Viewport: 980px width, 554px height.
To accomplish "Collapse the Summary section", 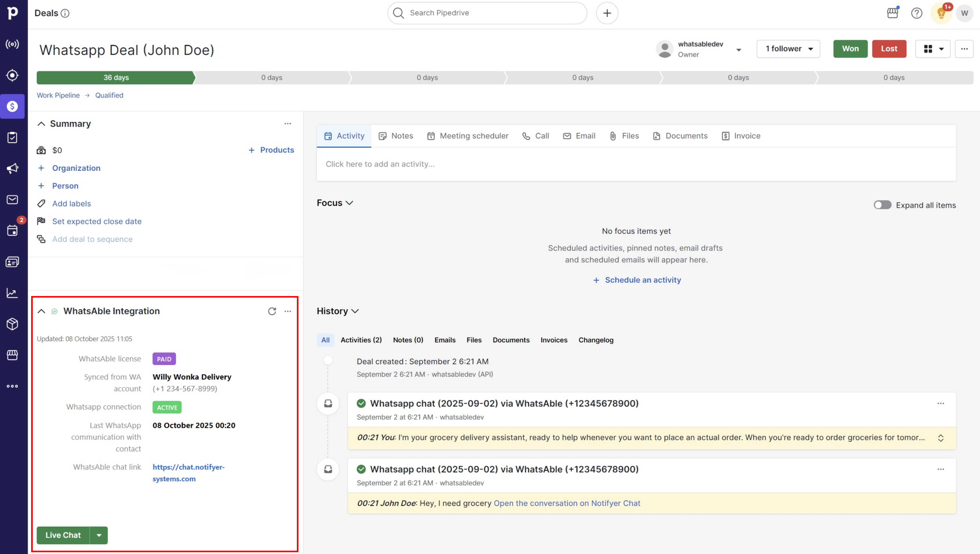I will click(x=41, y=124).
